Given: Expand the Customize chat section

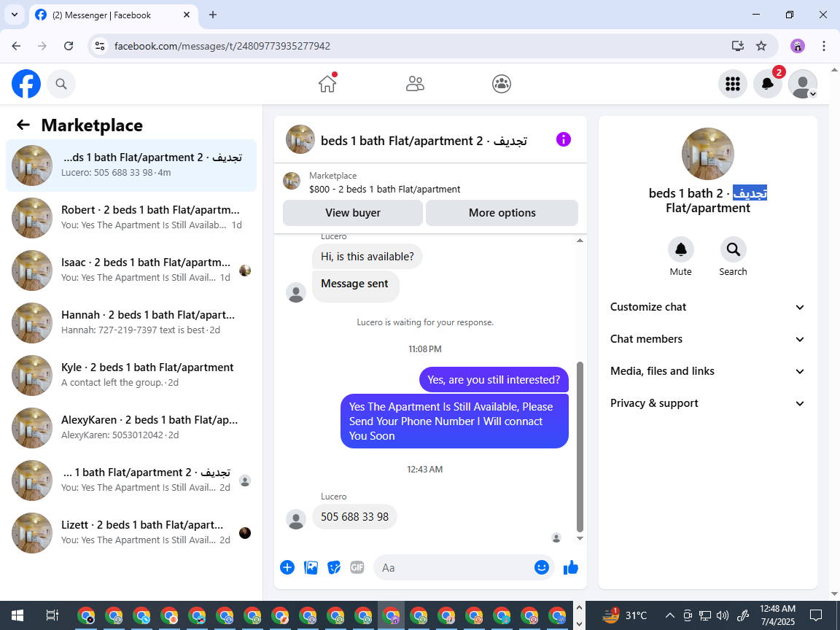Looking at the screenshot, I should point(708,307).
